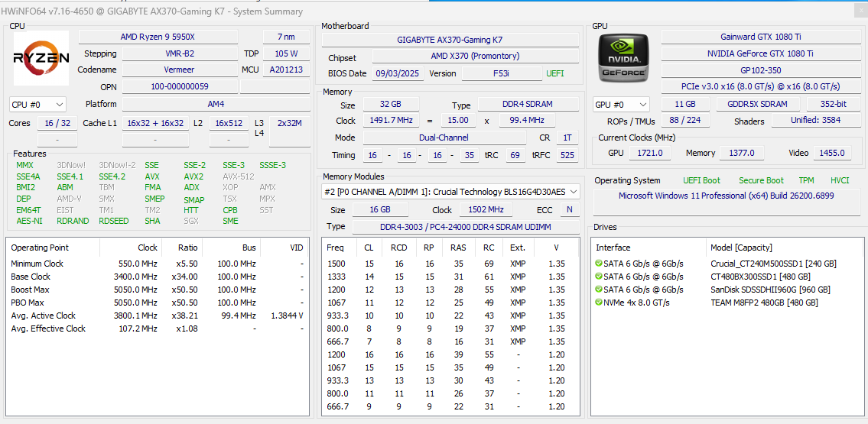Click green check icon beside Crucial_CT240M500SSD1
The image size is (868, 424).
click(598, 263)
